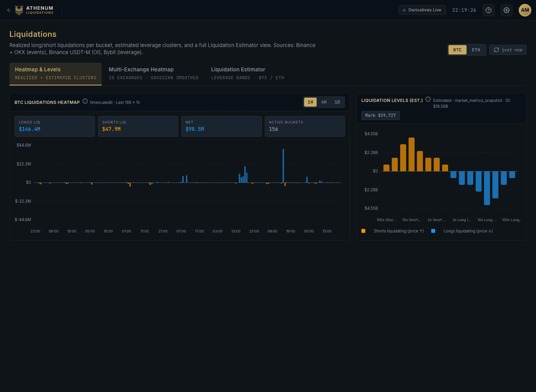The height and width of the screenshot is (392, 536).
Task: Click the Mark $59,727 badge
Action: tap(381, 115)
